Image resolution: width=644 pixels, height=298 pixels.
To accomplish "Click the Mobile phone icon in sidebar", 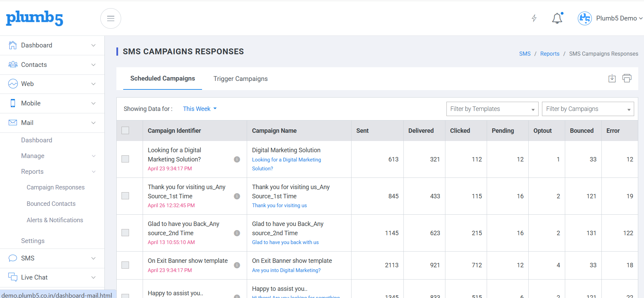I will tap(13, 103).
